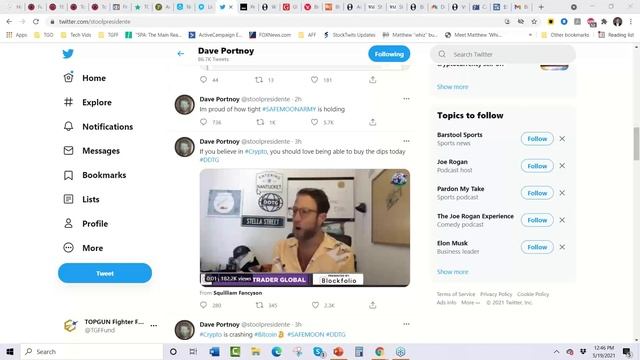Image resolution: width=640 pixels, height=360 pixels.
Task: Go back with the profile header arrow
Action: click(180, 53)
